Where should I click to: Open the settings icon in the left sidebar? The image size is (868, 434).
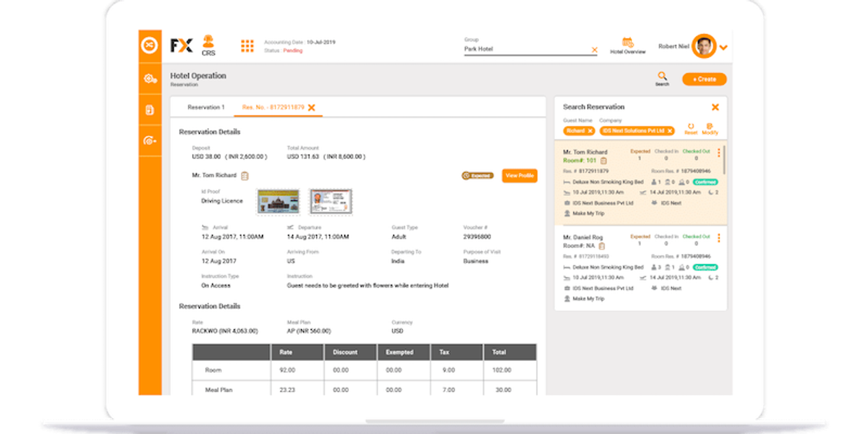[x=150, y=80]
